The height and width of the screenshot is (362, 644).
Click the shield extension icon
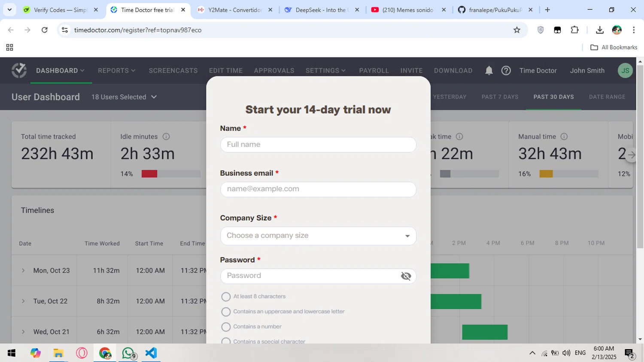click(541, 30)
